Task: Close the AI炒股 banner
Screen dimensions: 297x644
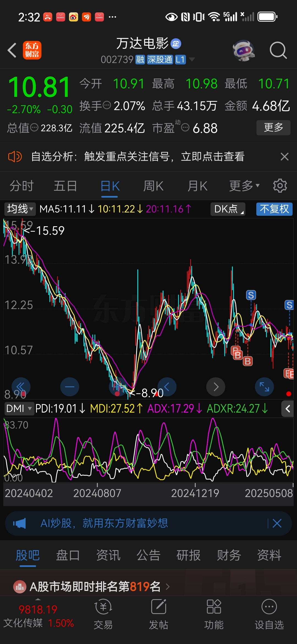Action: click(x=277, y=523)
